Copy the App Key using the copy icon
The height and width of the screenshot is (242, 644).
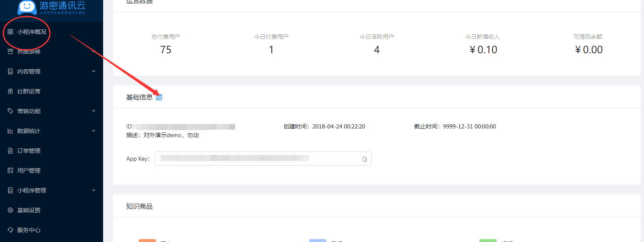click(364, 159)
